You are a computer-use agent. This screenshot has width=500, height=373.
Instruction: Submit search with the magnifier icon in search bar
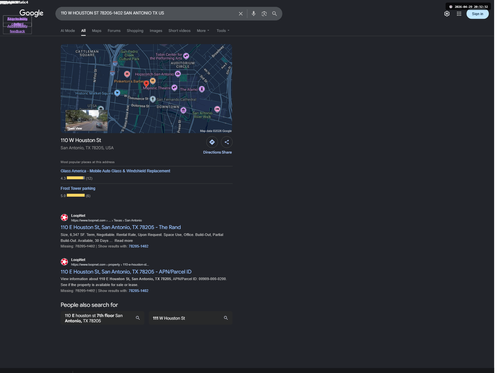pos(274,14)
